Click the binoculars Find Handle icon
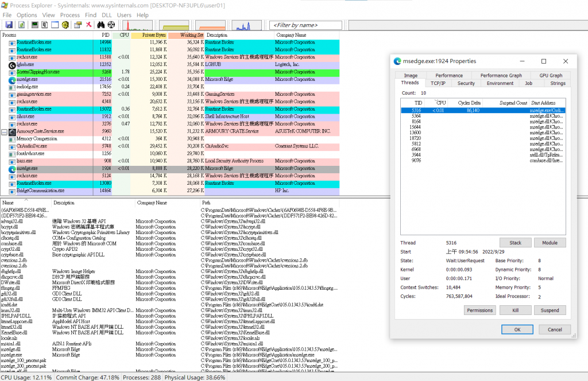 click(100, 25)
